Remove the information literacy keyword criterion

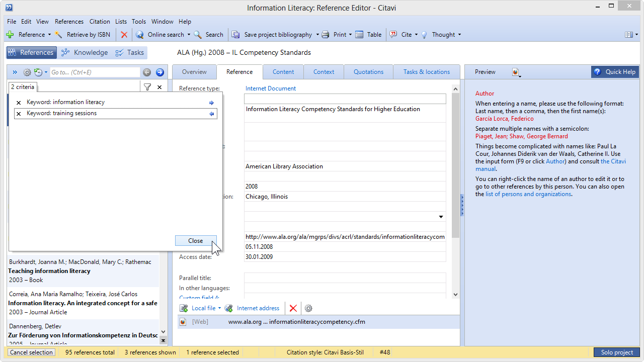(x=19, y=103)
